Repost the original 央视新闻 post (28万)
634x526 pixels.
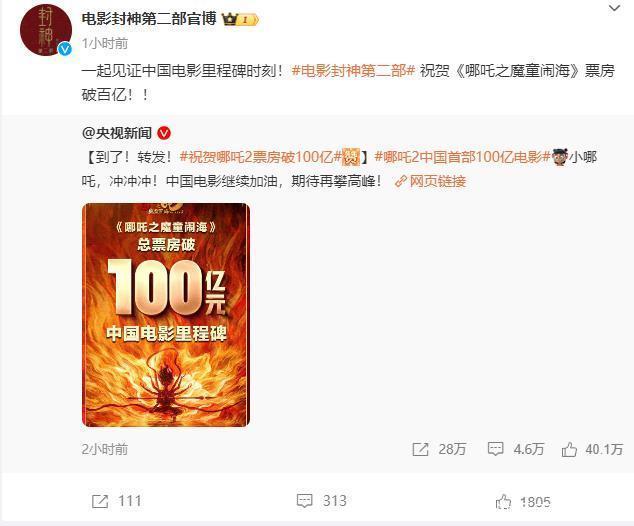click(439, 449)
